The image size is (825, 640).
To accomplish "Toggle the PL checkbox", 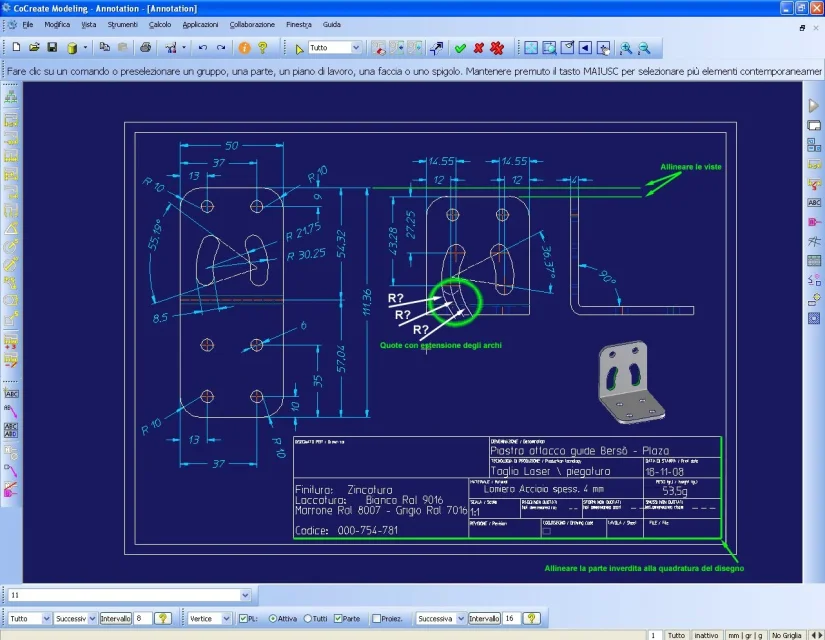I will [243, 618].
